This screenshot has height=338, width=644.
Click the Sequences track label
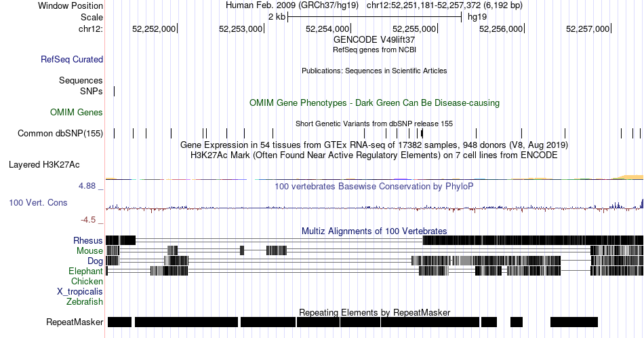pyautogui.click(x=81, y=80)
